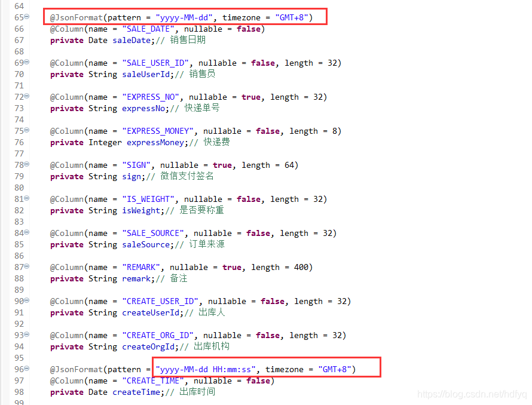The image size is (532, 405).
Task: Click the comment 销售员 on line 70
Action: [x=202, y=74]
